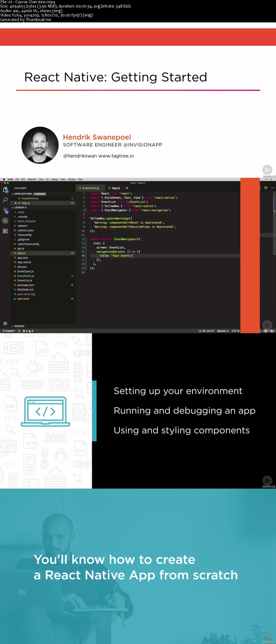Open the Source Control view with badge 4
This screenshot has height=644, width=276.
point(5,210)
